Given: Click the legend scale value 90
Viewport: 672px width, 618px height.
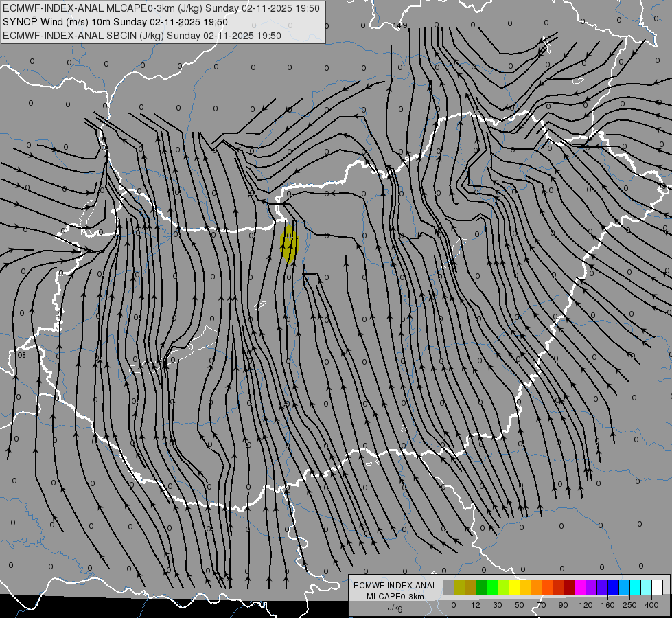Looking at the screenshot, I should point(563,605).
